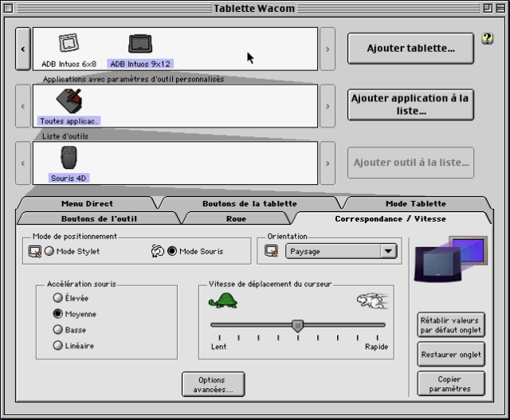Screen dimensions: 510x420
Task: Click the Lent label under slider
Action: (x=218, y=347)
